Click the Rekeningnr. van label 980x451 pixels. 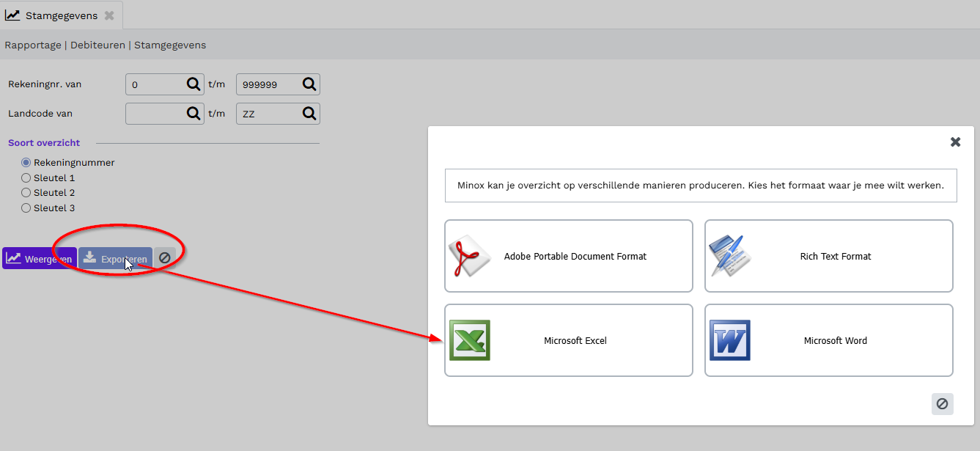coord(45,84)
